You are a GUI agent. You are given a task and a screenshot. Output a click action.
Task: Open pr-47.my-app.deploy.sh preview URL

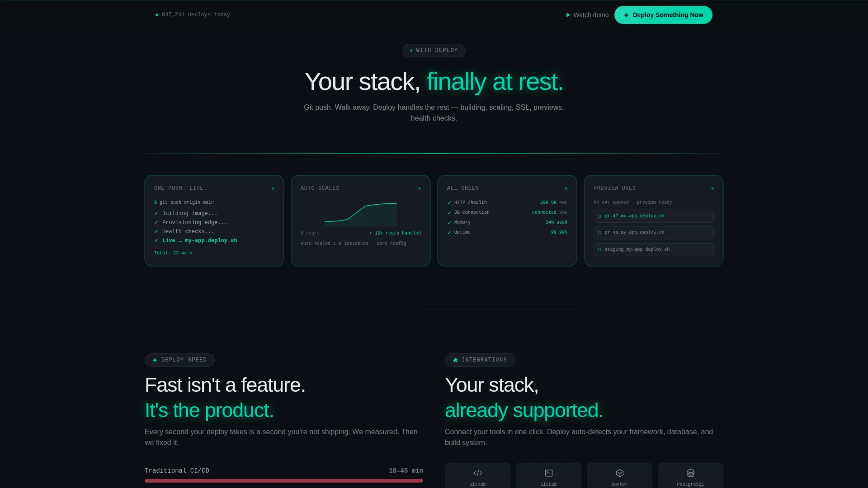click(x=654, y=216)
